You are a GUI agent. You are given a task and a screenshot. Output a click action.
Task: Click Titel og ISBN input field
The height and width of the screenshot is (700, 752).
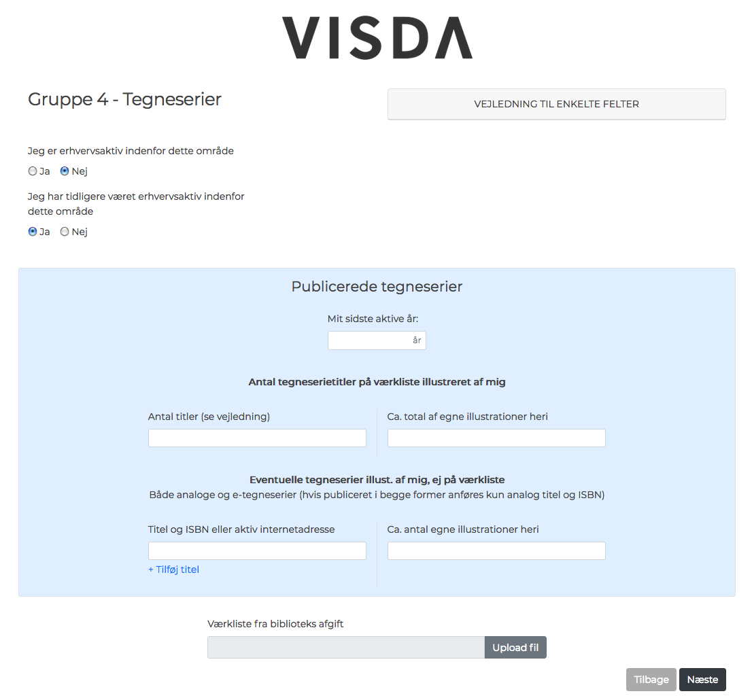[x=257, y=551]
